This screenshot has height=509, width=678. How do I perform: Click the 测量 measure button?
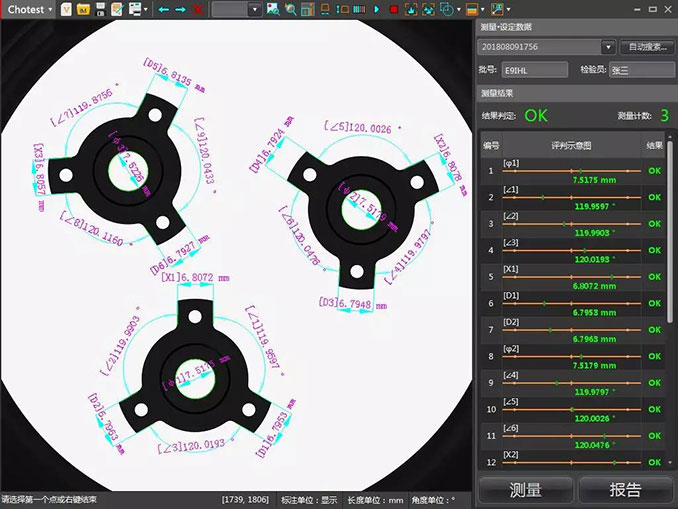pyautogui.click(x=526, y=490)
